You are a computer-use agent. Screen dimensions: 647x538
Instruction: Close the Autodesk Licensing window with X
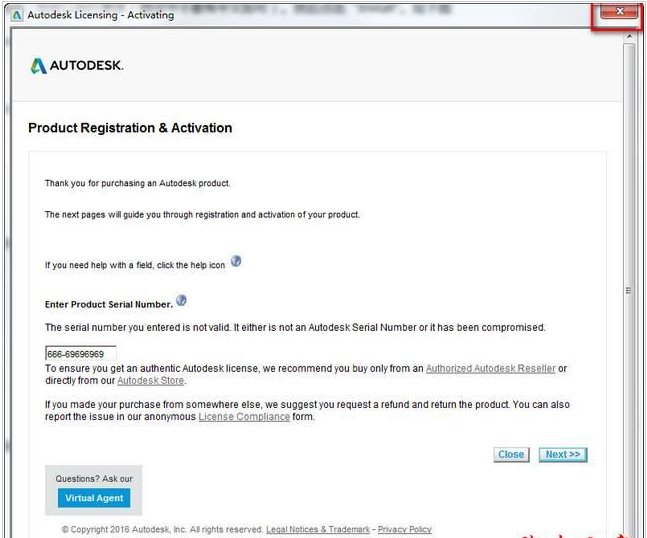click(620, 12)
